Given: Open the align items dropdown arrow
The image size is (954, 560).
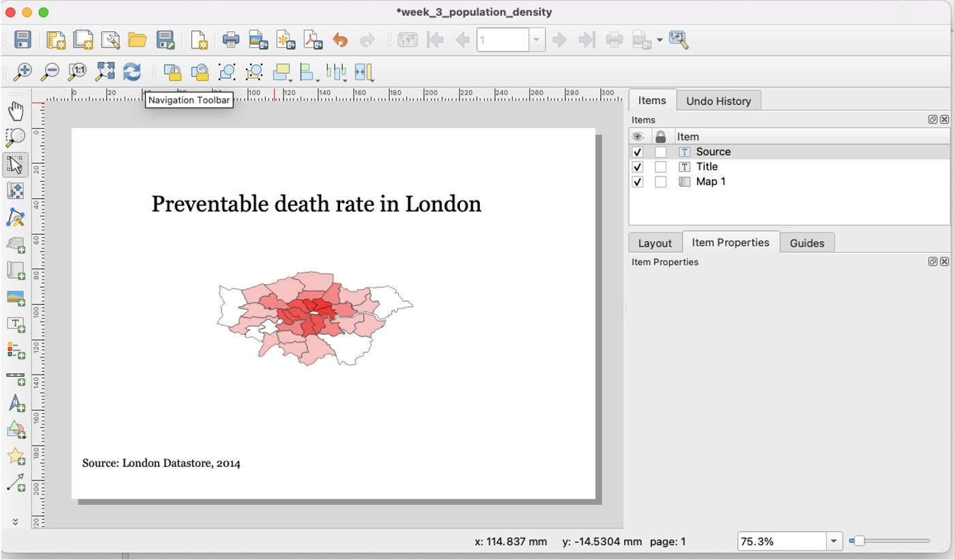Looking at the screenshot, I should [317, 80].
